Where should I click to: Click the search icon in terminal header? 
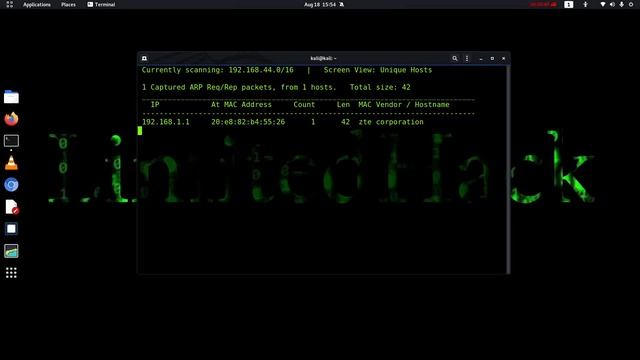pyautogui.click(x=455, y=58)
